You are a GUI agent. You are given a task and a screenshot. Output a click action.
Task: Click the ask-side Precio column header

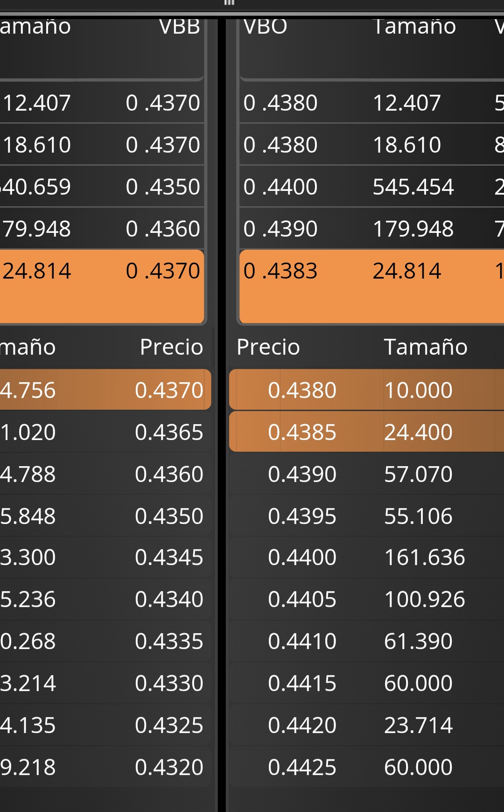(x=268, y=347)
